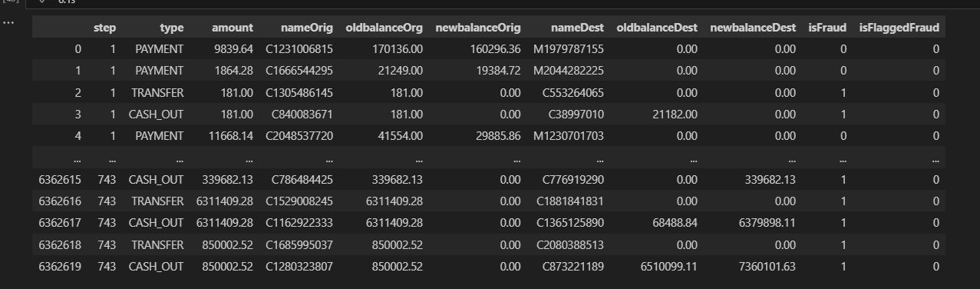Select oldbalanceDest value 21182.00
The width and height of the screenshot is (980, 289).
(674, 115)
